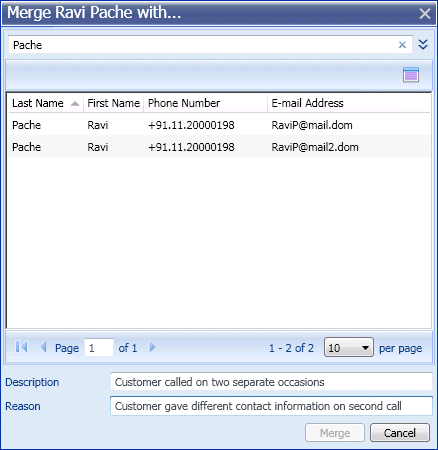Image resolution: width=438 pixels, height=450 pixels.
Task: Expand advanced search options chevron
Action: click(x=423, y=45)
